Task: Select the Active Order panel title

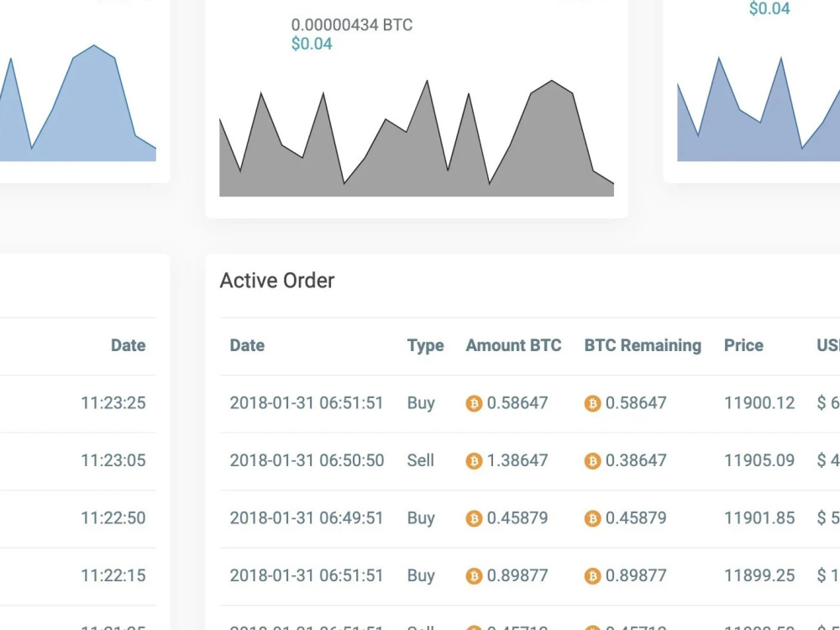Action: pyautogui.click(x=277, y=281)
